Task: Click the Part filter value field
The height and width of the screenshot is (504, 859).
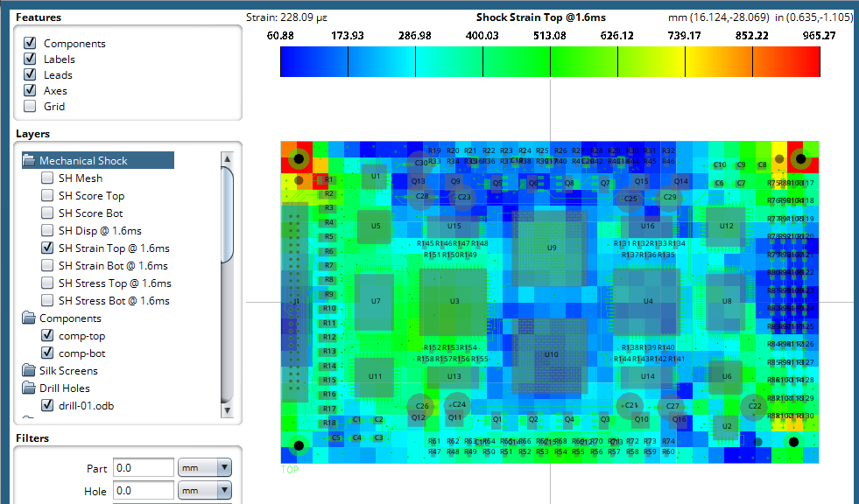Action: point(144,468)
